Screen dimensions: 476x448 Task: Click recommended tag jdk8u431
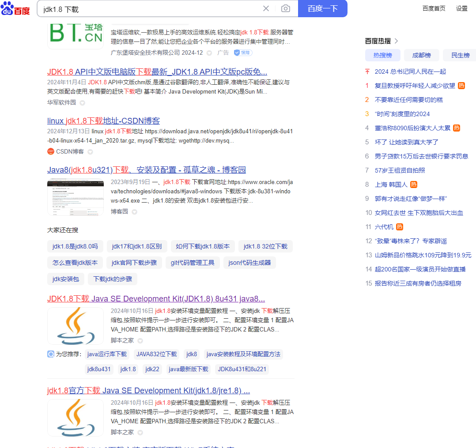98,369
